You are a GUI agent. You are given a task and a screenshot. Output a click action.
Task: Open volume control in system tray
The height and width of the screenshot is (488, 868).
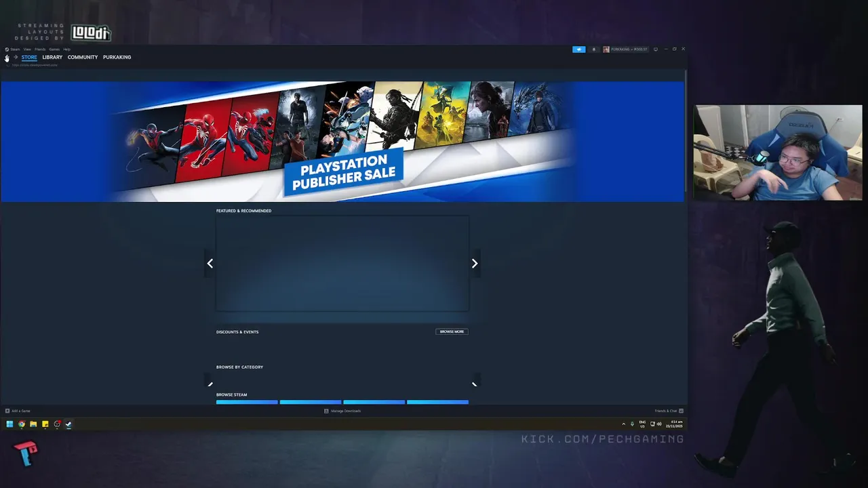[x=659, y=424]
